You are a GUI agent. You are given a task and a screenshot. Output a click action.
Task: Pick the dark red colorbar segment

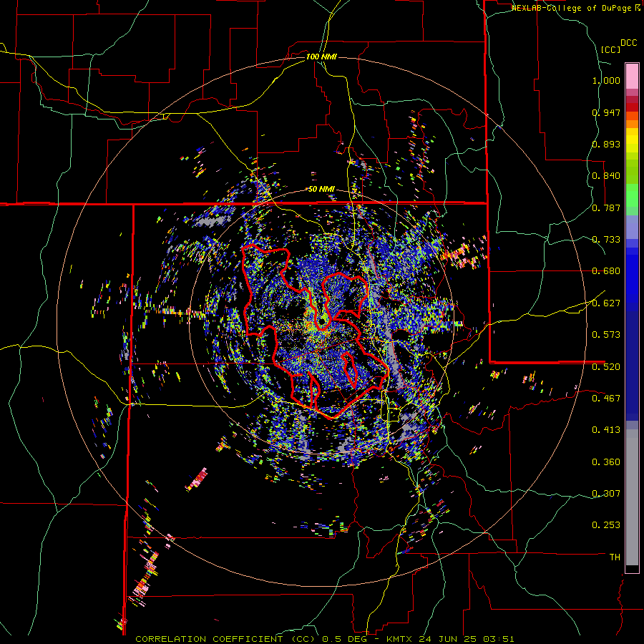coord(632,107)
